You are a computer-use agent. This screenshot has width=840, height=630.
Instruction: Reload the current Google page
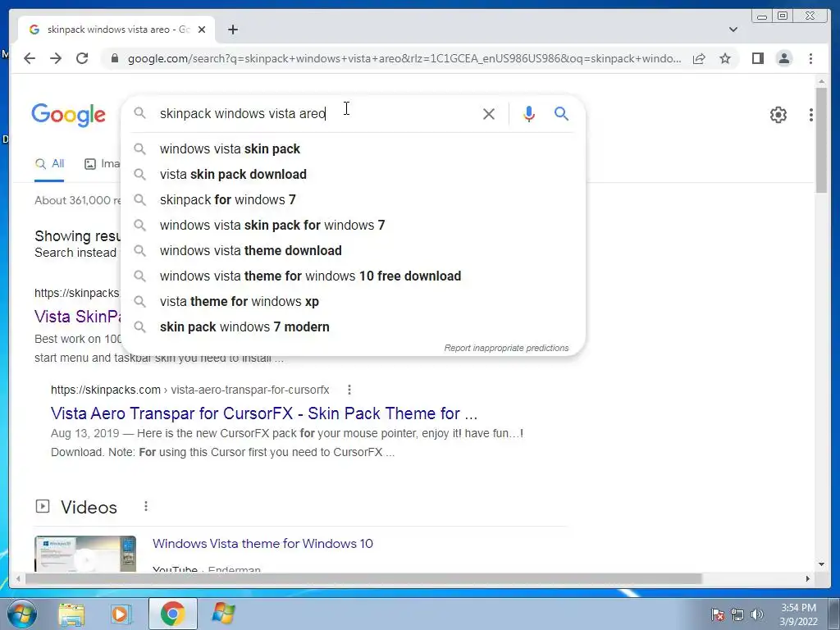[82, 58]
